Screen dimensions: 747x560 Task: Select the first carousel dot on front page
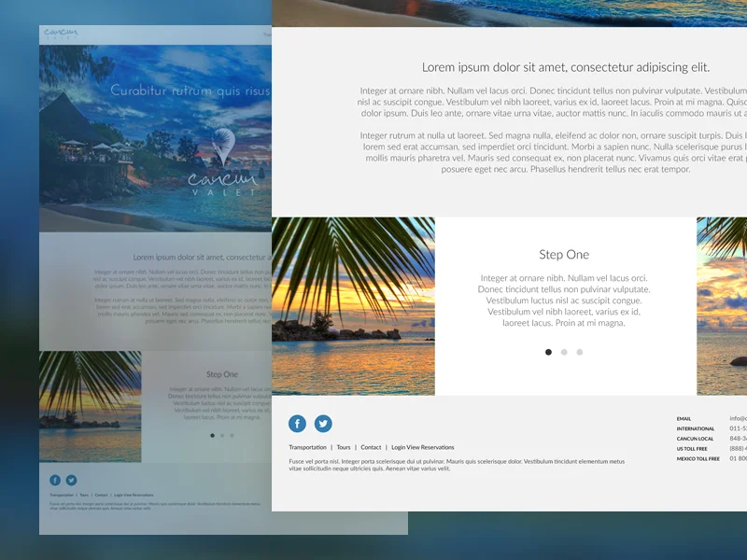548,352
